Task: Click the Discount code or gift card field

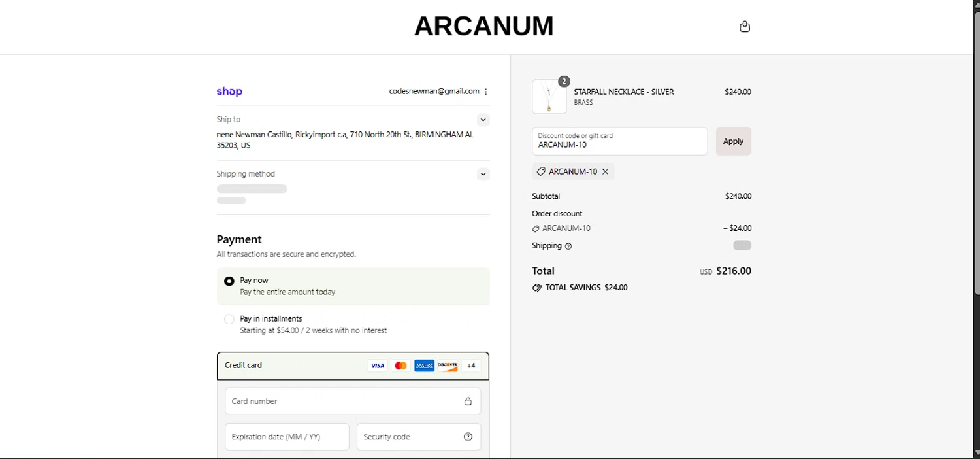Action: [x=619, y=141]
